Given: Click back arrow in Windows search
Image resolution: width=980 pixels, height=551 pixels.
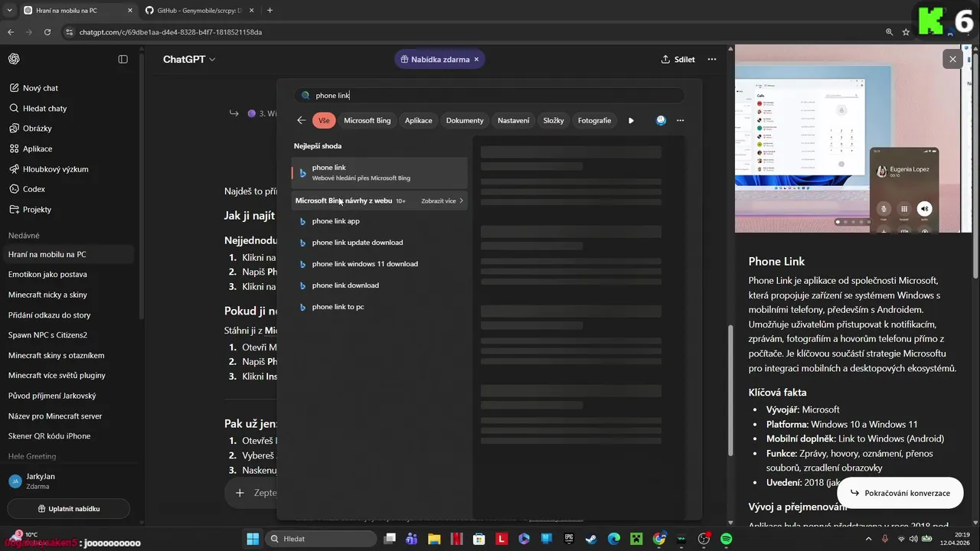Looking at the screenshot, I should click(301, 120).
